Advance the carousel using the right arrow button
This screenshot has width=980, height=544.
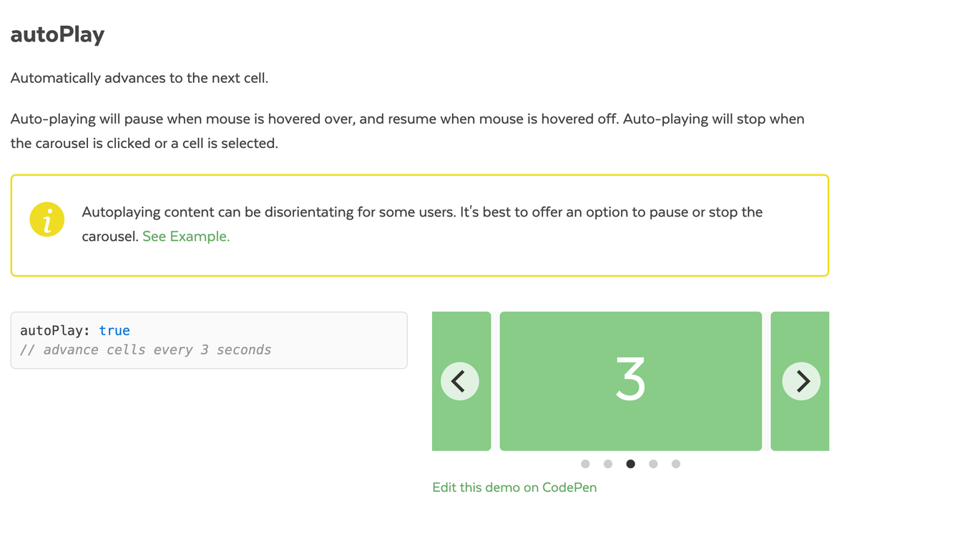coord(800,381)
